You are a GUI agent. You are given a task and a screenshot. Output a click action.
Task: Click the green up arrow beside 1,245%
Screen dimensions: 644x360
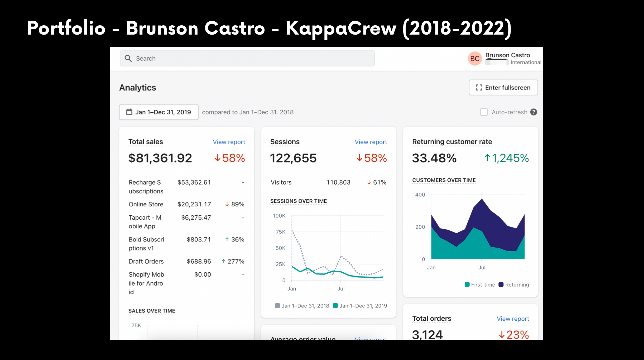[487, 158]
